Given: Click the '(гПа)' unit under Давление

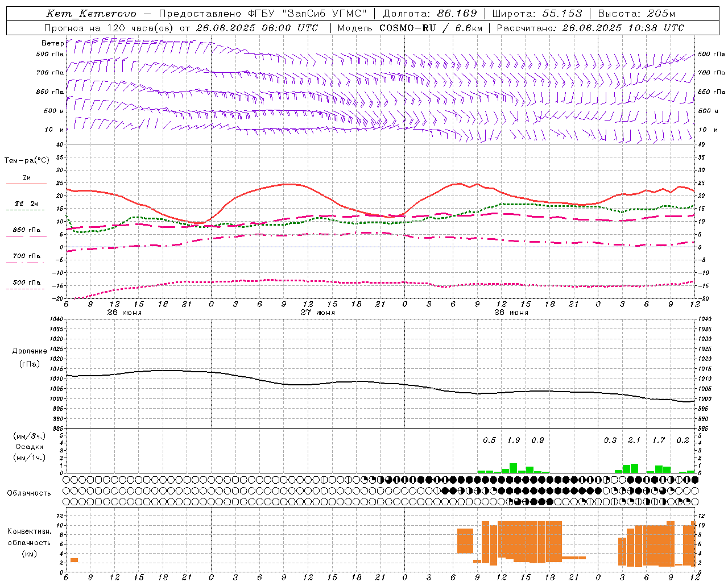Looking at the screenshot, I should (30, 364).
